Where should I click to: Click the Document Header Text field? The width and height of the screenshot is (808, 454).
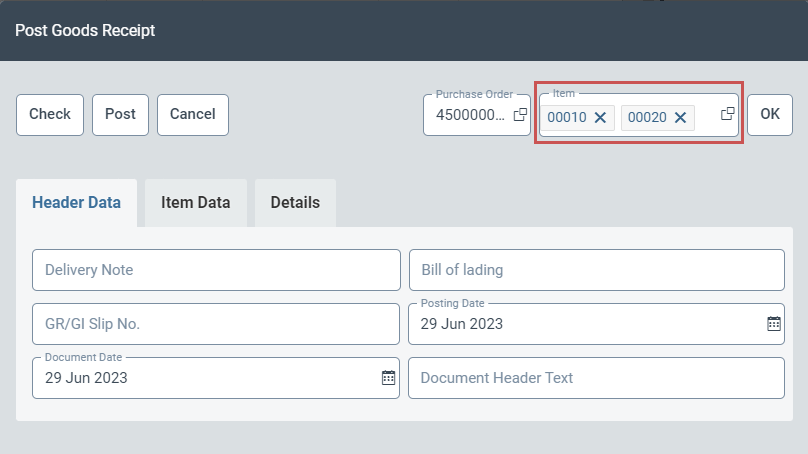596,378
